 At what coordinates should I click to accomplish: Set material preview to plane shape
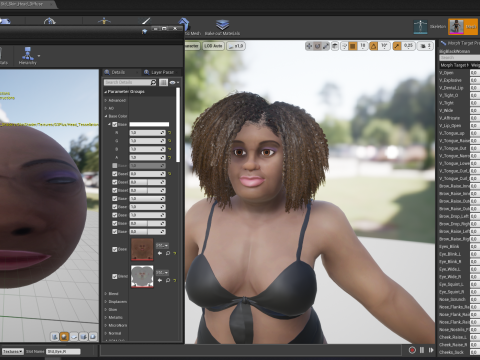(x=74, y=337)
